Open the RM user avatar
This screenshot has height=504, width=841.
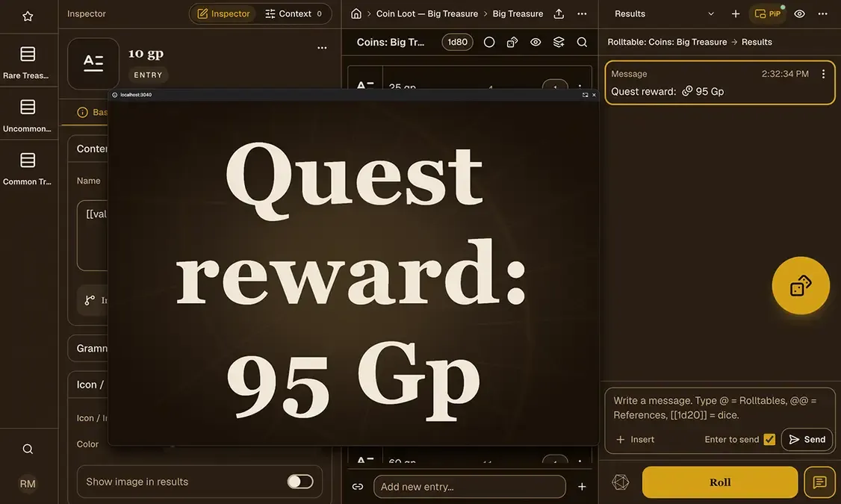tap(28, 484)
